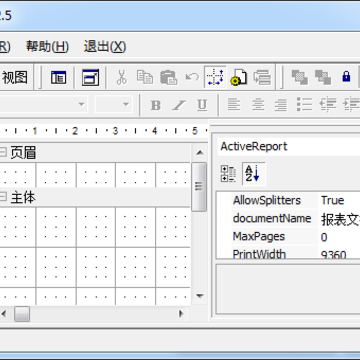
Task: Click the page settings gear icon
Action: pyautogui.click(x=239, y=77)
